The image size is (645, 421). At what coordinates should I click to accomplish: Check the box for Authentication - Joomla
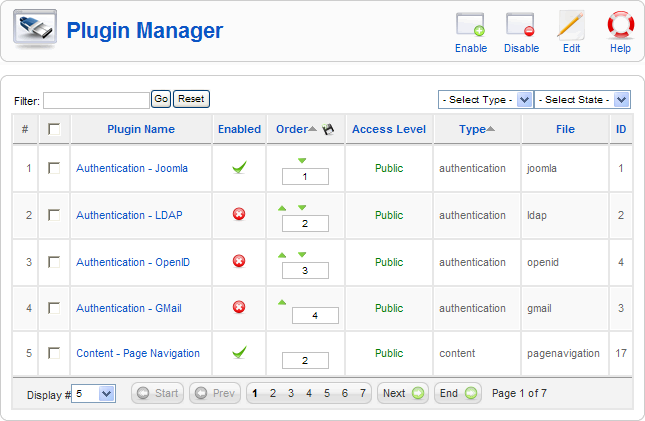coord(54,168)
